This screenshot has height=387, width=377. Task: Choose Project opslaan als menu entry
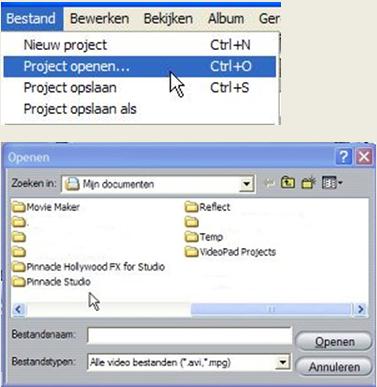coord(80,109)
